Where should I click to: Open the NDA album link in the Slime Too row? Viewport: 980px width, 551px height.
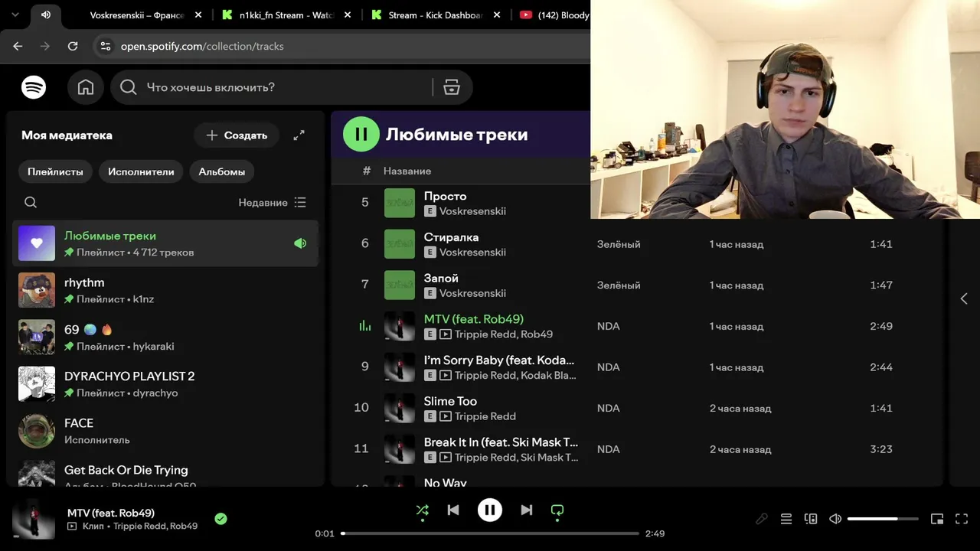[x=609, y=408]
